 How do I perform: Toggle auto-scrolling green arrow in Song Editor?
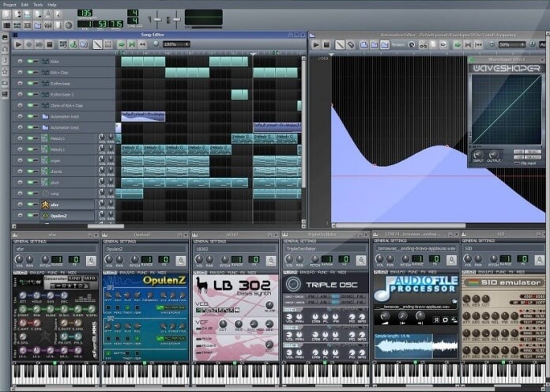click(122, 44)
